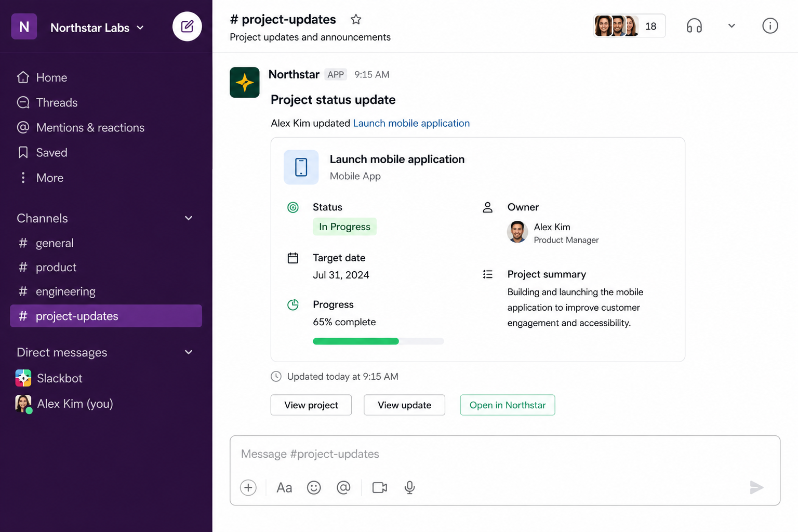Viewport: 798px width, 532px height.
Task: Focus the Message #project-updates input
Action: [x=505, y=454]
